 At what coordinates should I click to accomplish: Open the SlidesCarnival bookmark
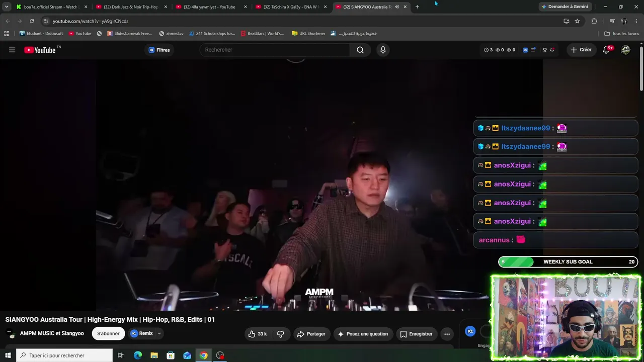(129, 34)
